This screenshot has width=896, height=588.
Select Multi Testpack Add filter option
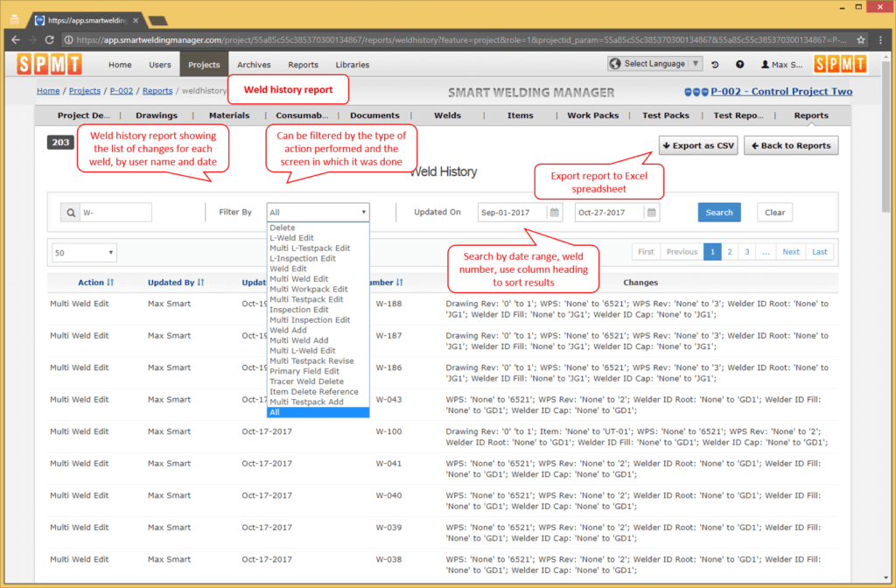click(318, 402)
